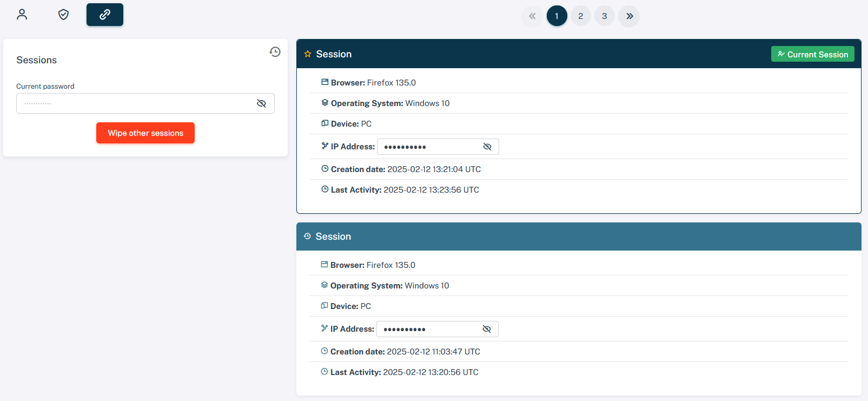
Task: Toggle current password visibility
Action: tap(261, 103)
